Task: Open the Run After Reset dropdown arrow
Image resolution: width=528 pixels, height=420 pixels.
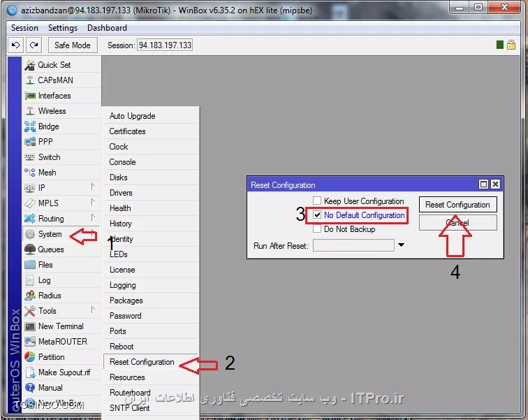Action: tap(401, 245)
